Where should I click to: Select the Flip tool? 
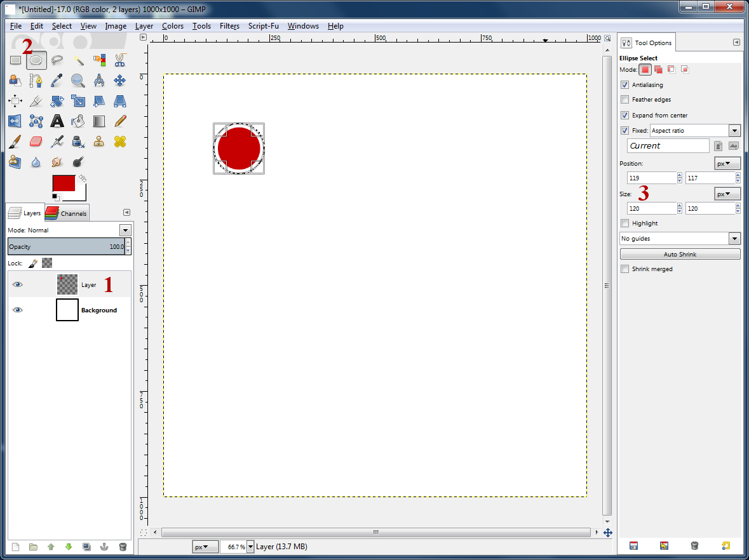(x=15, y=121)
